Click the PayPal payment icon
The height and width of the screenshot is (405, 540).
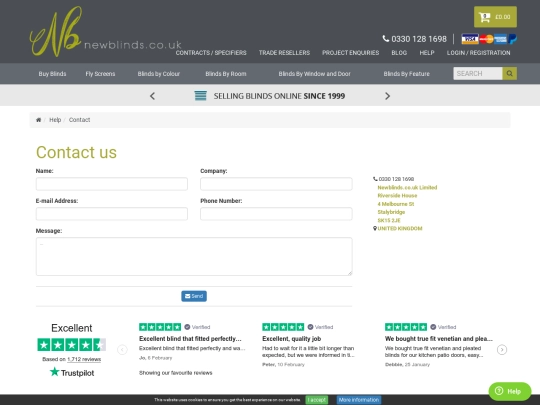[512, 39]
